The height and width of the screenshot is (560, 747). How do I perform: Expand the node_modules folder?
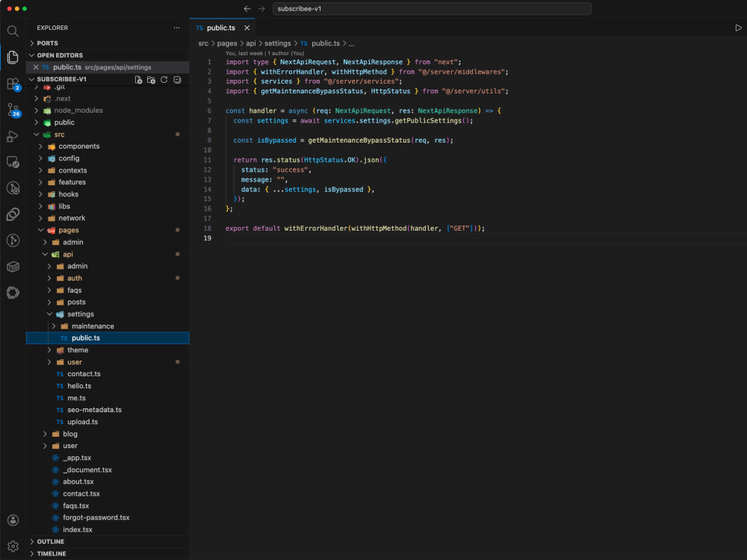[108, 110]
